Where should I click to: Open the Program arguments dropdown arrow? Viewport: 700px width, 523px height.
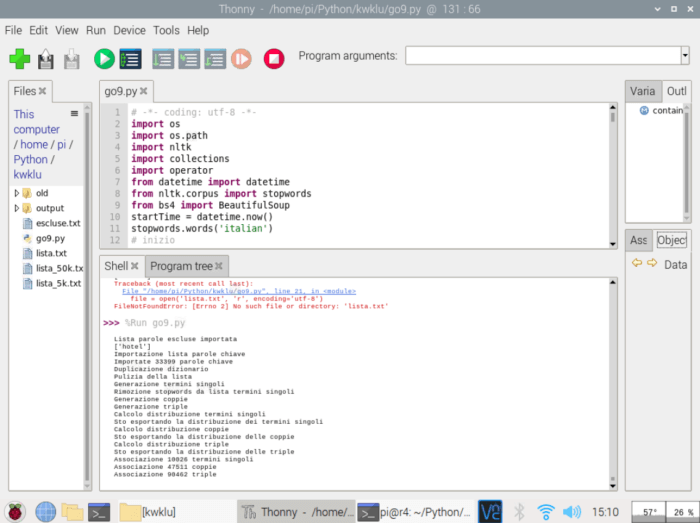point(685,56)
